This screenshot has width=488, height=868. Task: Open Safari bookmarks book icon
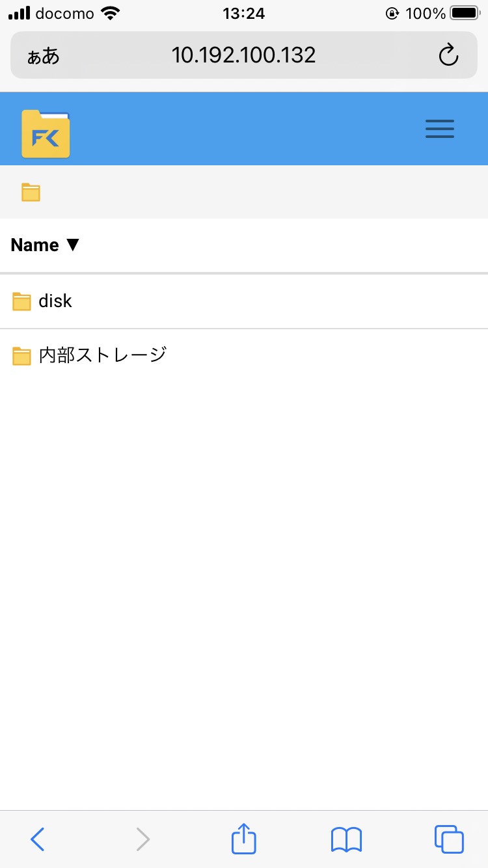click(346, 839)
